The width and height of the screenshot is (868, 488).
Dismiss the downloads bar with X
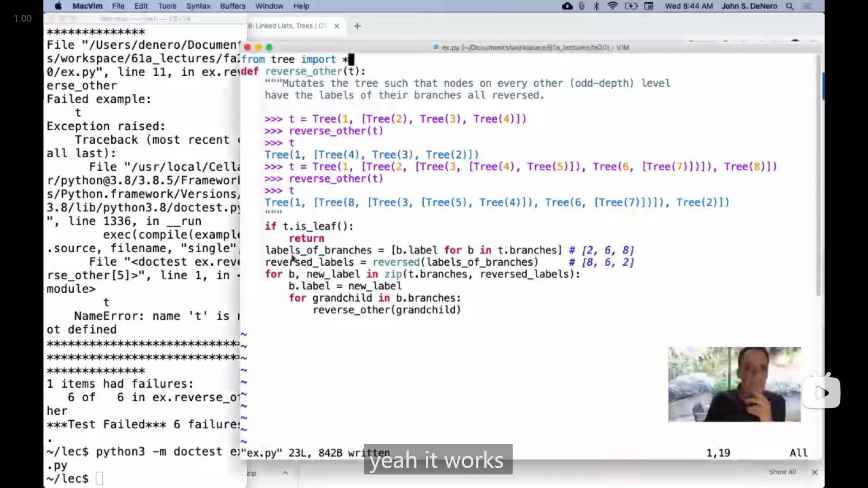815,472
